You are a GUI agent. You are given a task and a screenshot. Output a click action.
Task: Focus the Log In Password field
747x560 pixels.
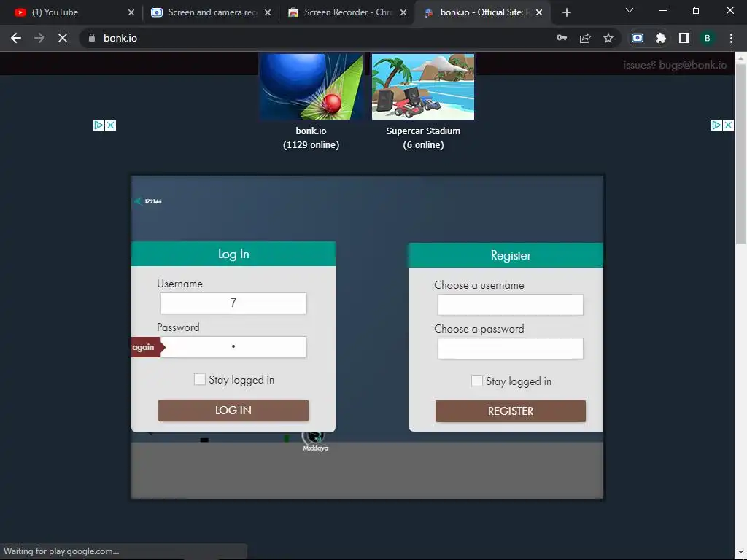pos(233,347)
